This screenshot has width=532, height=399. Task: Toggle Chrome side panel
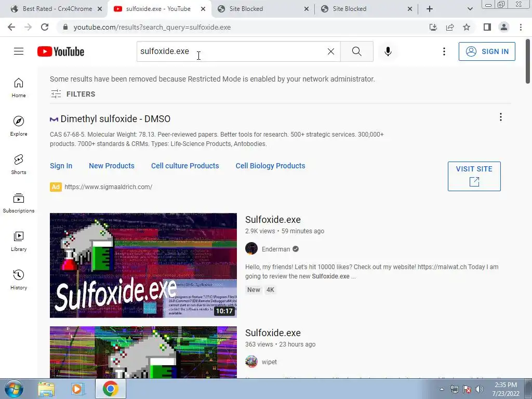(487, 27)
